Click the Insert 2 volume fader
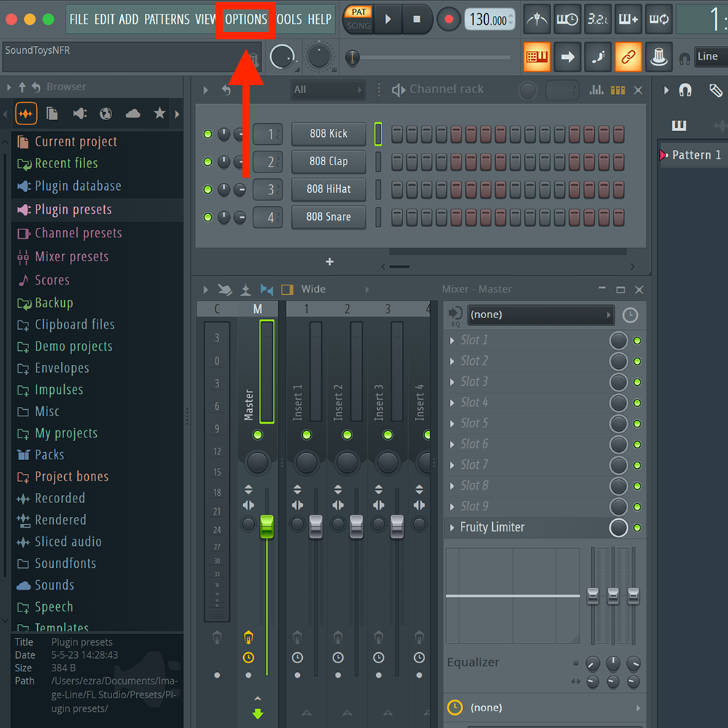The width and height of the screenshot is (728, 728). (357, 526)
